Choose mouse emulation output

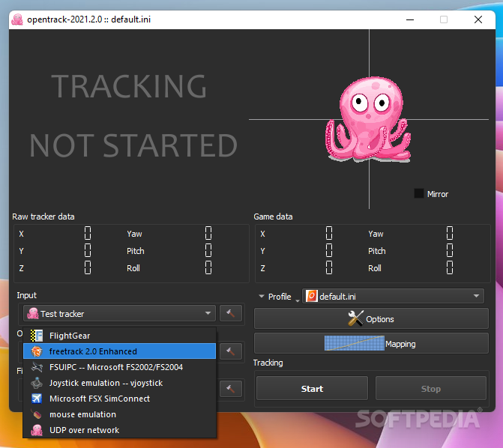[x=119, y=414]
